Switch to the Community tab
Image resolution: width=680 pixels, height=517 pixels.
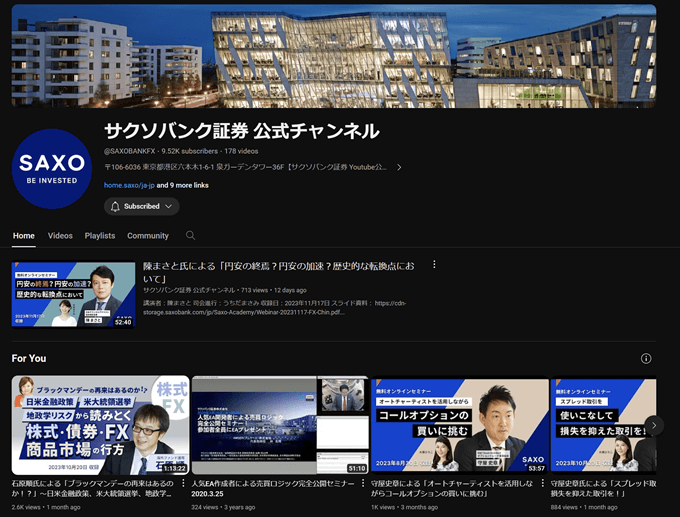coord(148,236)
